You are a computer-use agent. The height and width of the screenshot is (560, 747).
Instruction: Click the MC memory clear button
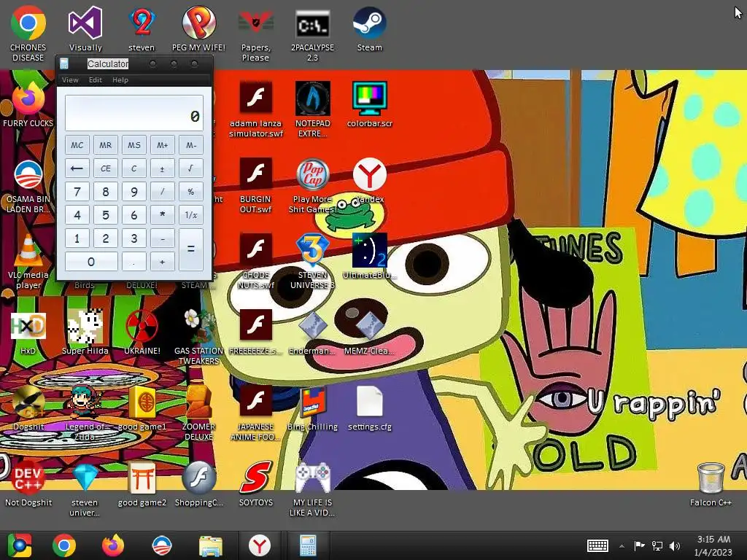pos(77,145)
